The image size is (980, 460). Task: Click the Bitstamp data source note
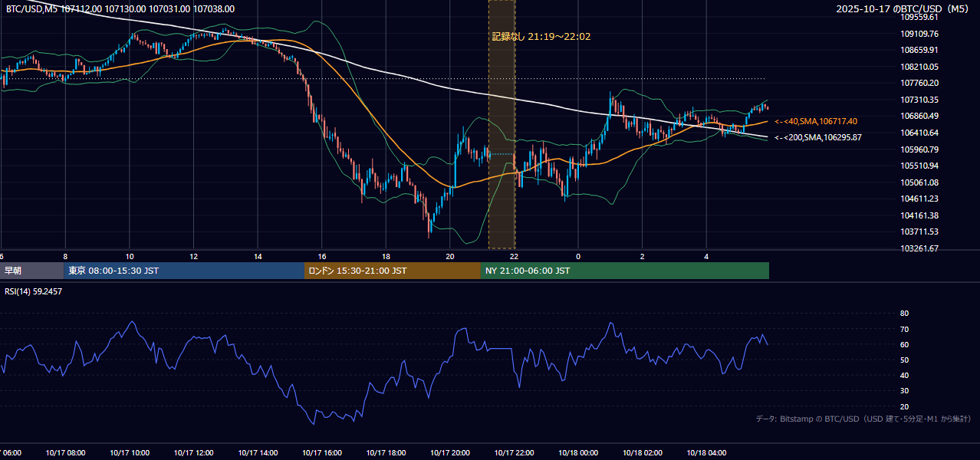click(863, 419)
